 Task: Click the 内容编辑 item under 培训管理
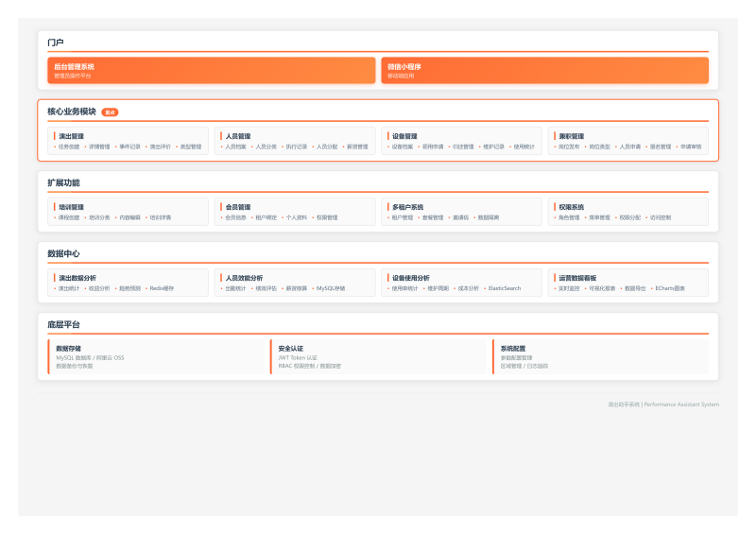(x=129, y=217)
